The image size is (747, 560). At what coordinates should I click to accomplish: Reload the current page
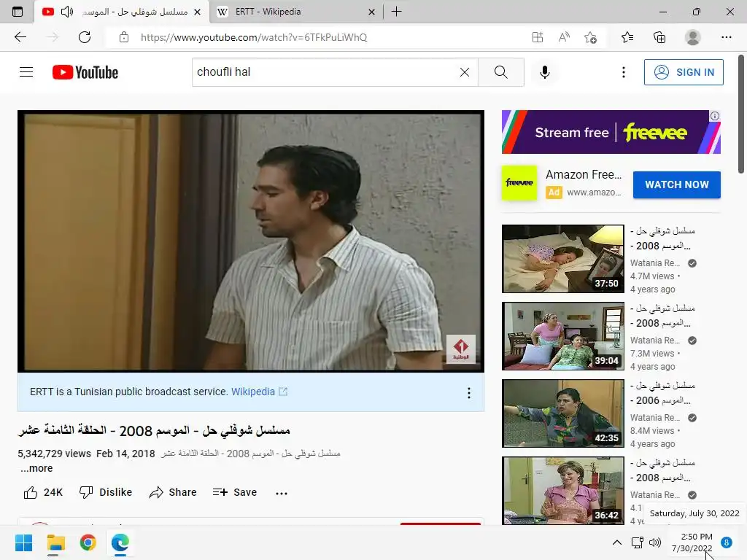(85, 37)
